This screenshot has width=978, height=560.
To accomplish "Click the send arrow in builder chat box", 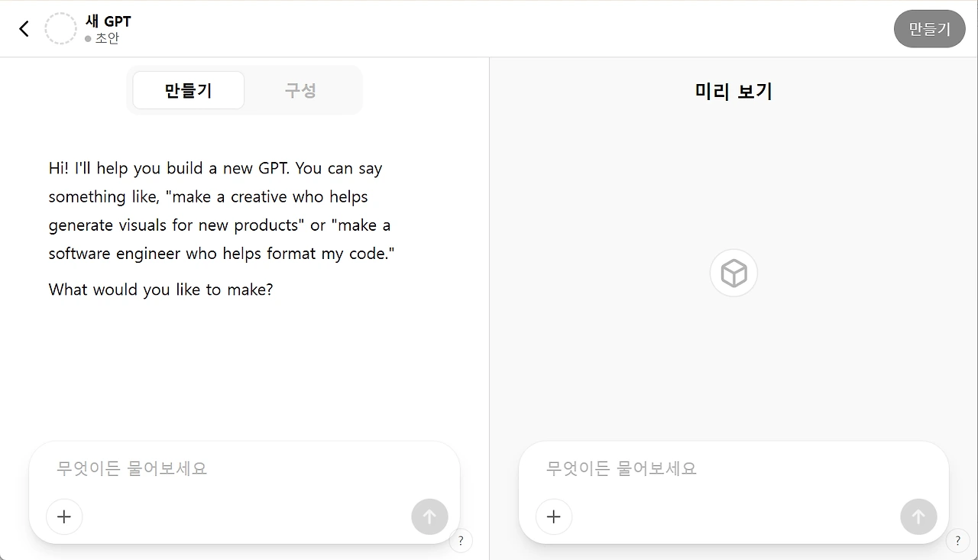I will [429, 517].
